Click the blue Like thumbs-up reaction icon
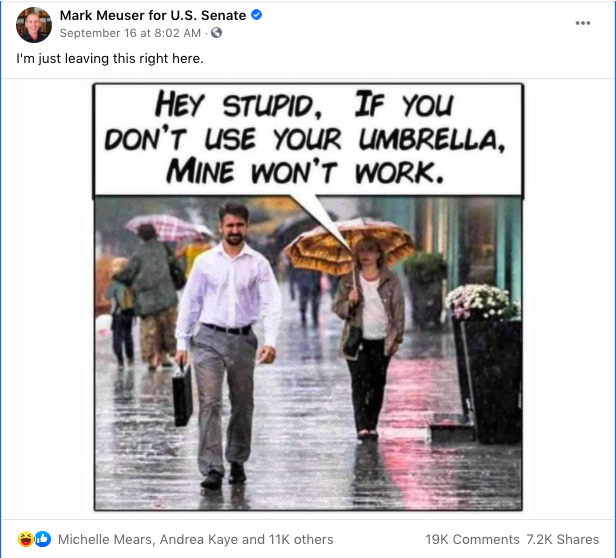The image size is (616, 558). (x=42, y=539)
